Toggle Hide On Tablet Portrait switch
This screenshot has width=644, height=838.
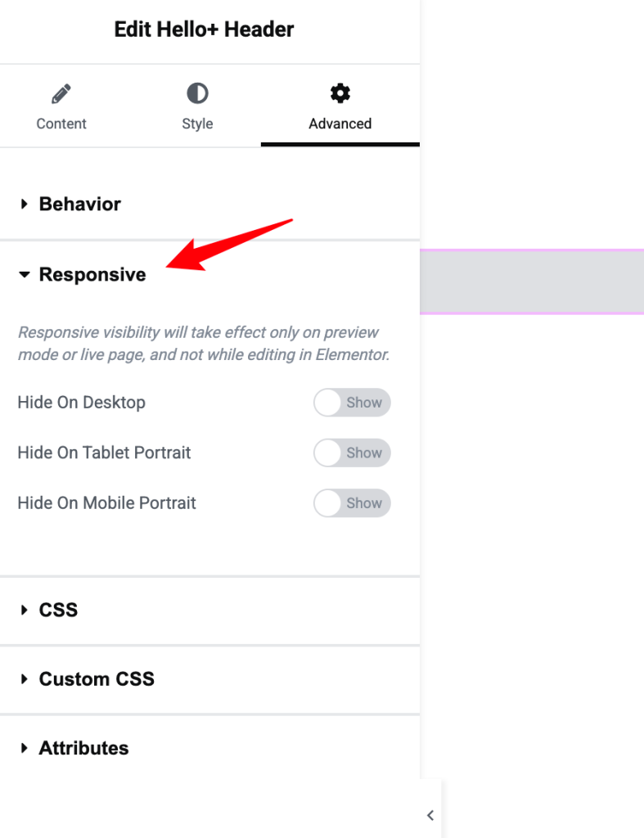click(352, 453)
